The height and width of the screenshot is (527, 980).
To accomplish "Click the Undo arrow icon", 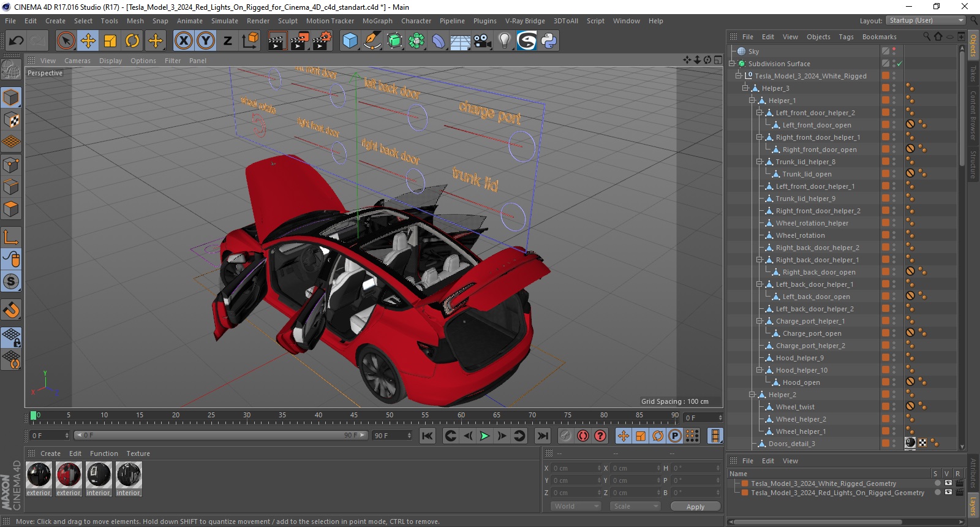I will 17,41.
